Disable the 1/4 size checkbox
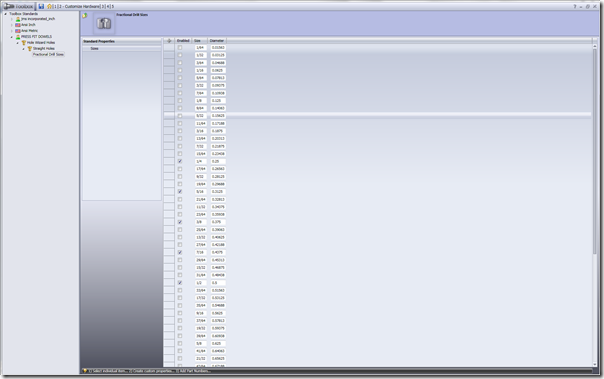Image resolution: width=604 pixels, height=379 pixels. [180, 161]
